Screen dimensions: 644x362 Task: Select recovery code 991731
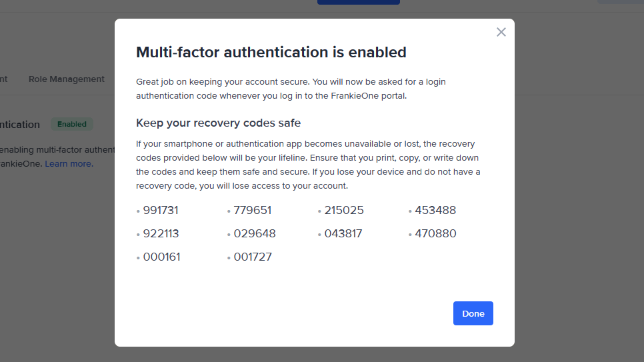pyautogui.click(x=161, y=210)
